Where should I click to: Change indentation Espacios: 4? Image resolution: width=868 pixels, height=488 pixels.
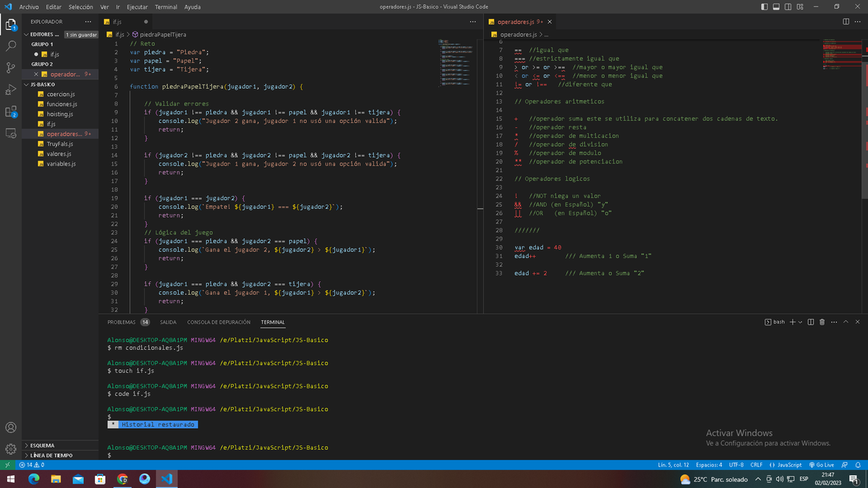tap(709, 465)
